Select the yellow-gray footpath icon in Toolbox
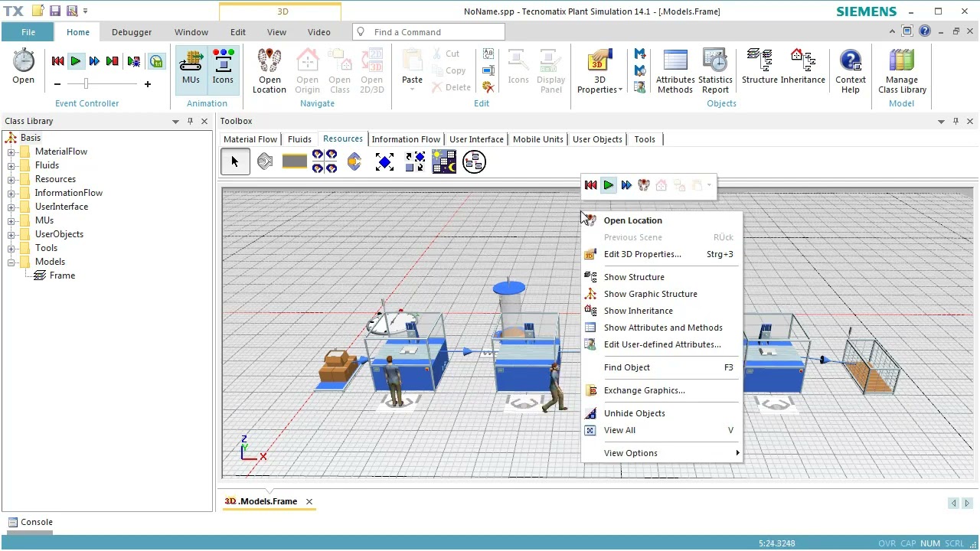980x551 pixels. pos(295,161)
